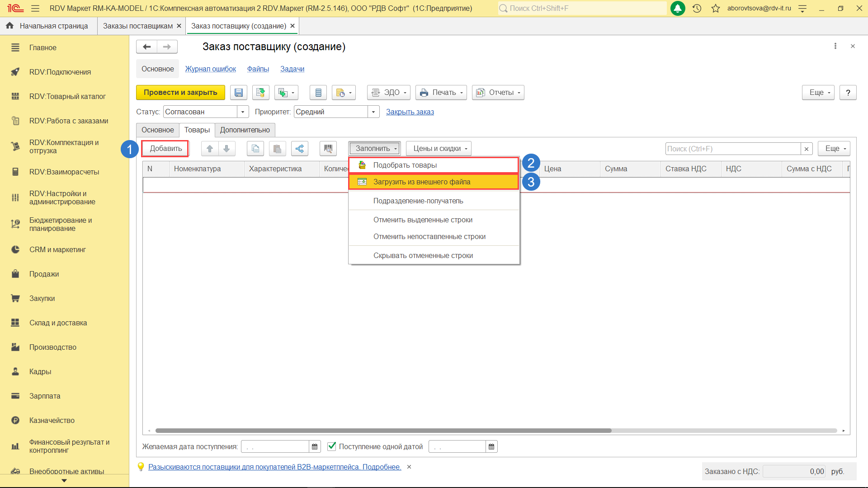
Task: Click the favorites star icon
Action: click(715, 8)
